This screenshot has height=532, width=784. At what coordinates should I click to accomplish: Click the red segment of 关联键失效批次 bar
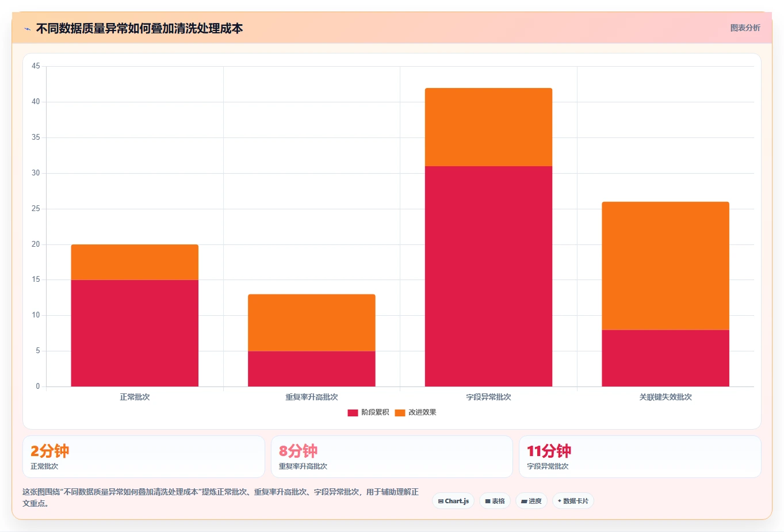[666, 358]
